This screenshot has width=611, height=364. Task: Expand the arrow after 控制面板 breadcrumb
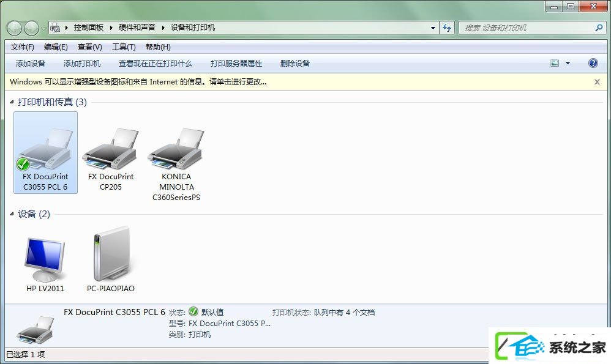(111, 28)
